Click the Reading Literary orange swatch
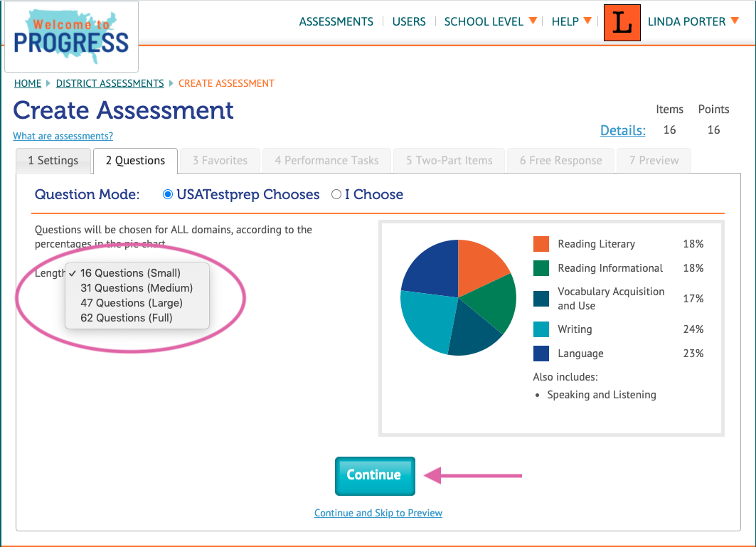This screenshot has width=756, height=547. click(541, 244)
